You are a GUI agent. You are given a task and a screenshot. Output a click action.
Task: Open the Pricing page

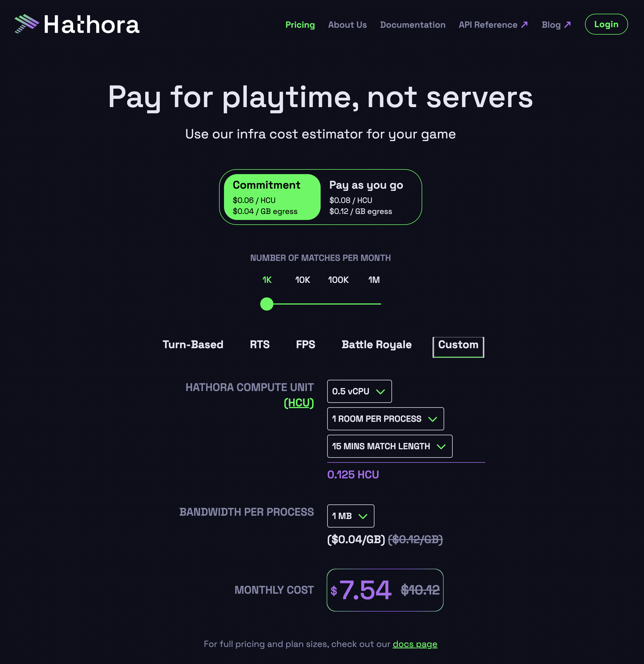click(300, 24)
